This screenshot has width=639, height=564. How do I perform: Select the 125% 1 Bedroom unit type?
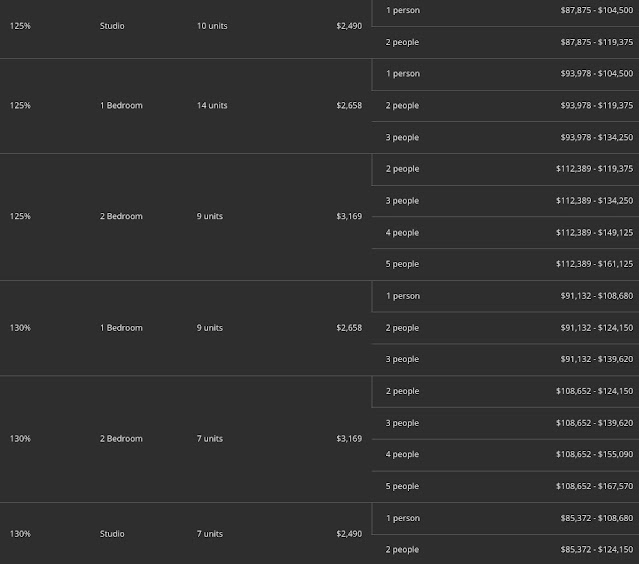[x=121, y=106]
